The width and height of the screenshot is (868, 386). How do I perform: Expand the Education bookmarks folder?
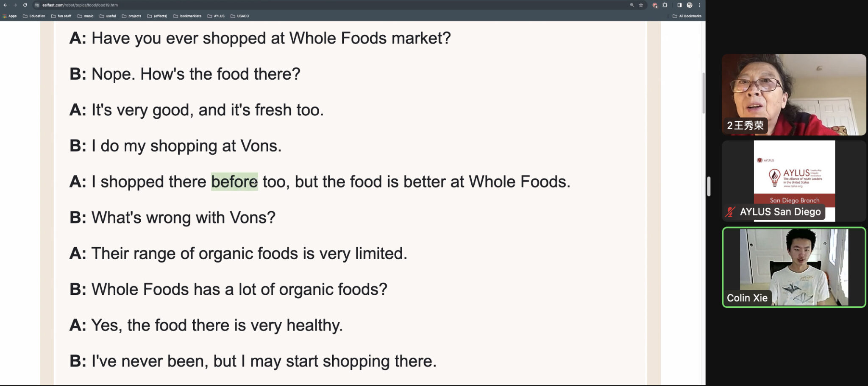click(x=34, y=16)
